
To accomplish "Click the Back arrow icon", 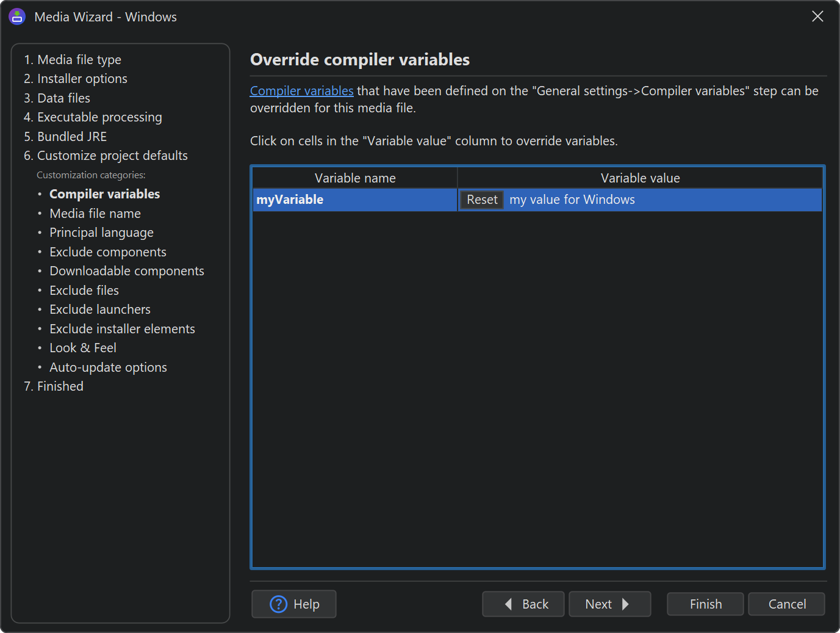I will coord(508,604).
